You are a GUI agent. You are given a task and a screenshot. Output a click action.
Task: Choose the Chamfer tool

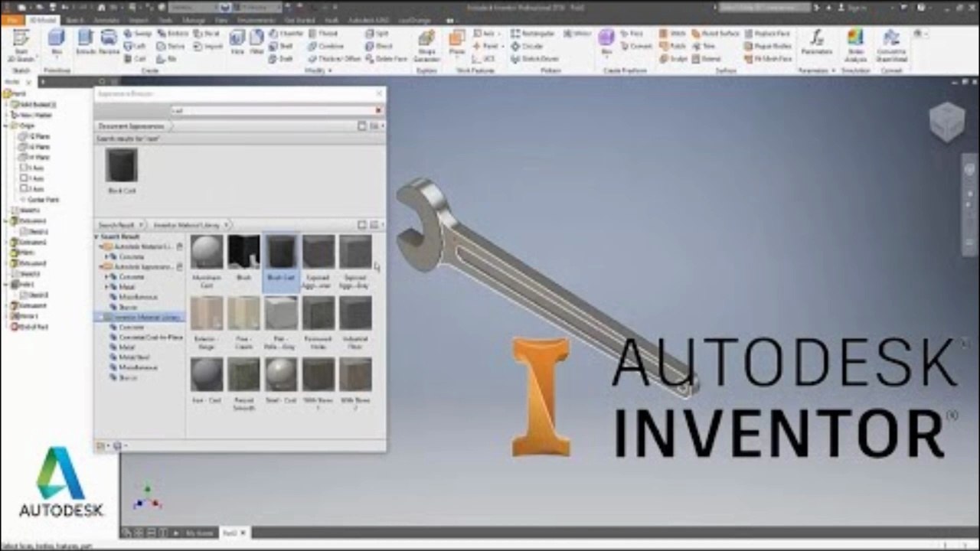(286, 34)
